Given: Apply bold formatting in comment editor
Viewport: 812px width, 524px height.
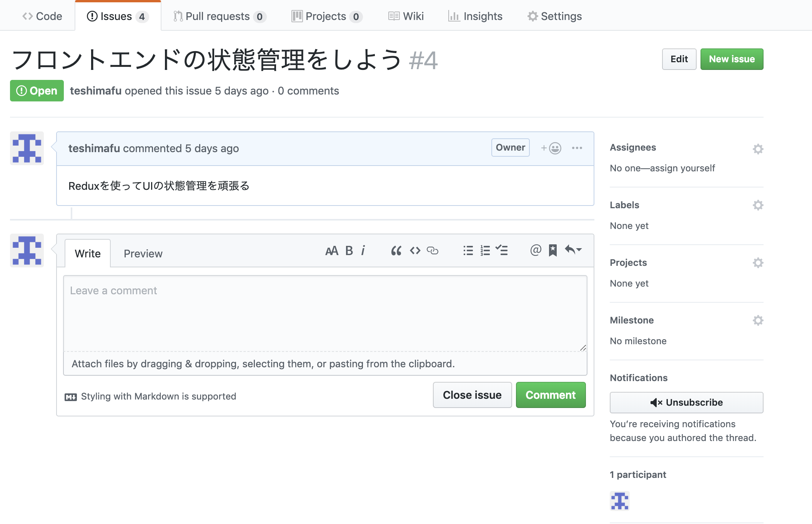Looking at the screenshot, I should point(348,250).
